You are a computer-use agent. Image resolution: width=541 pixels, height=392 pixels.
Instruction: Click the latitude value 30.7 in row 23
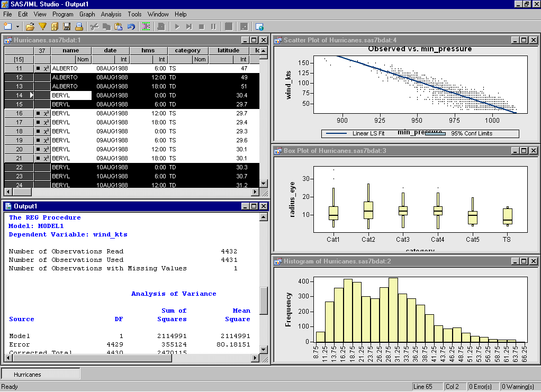[241, 176]
